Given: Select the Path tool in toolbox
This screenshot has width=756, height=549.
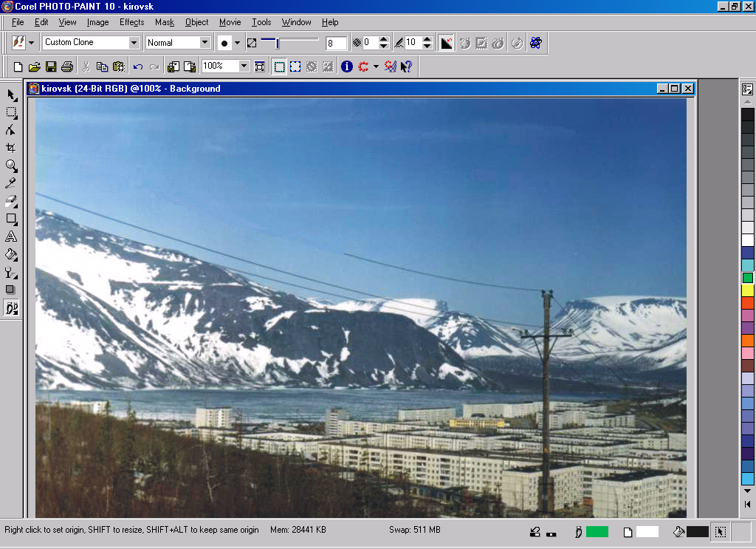Looking at the screenshot, I should point(11,130).
